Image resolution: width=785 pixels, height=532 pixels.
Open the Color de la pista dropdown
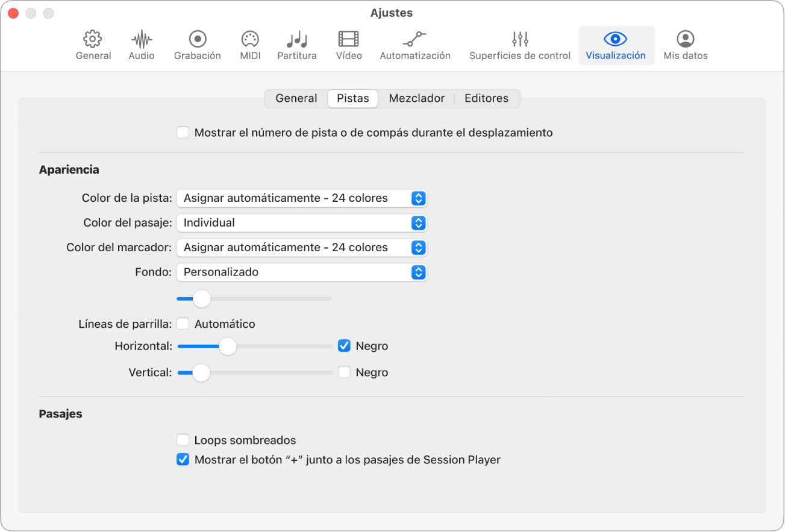point(301,198)
